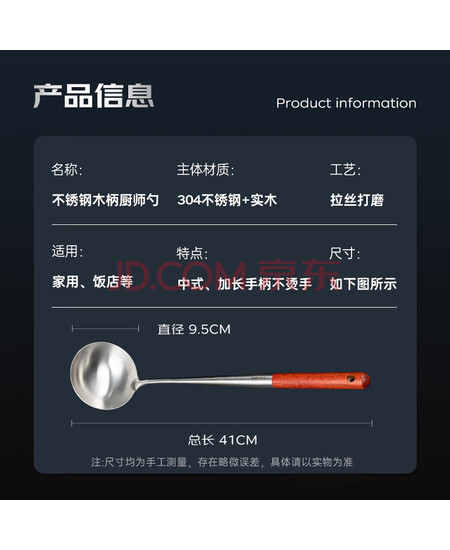Click the stainless steel ladle bowl
Image resolution: width=450 pixels, height=550 pixels.
pyautogui.click(x=104, y=375)
